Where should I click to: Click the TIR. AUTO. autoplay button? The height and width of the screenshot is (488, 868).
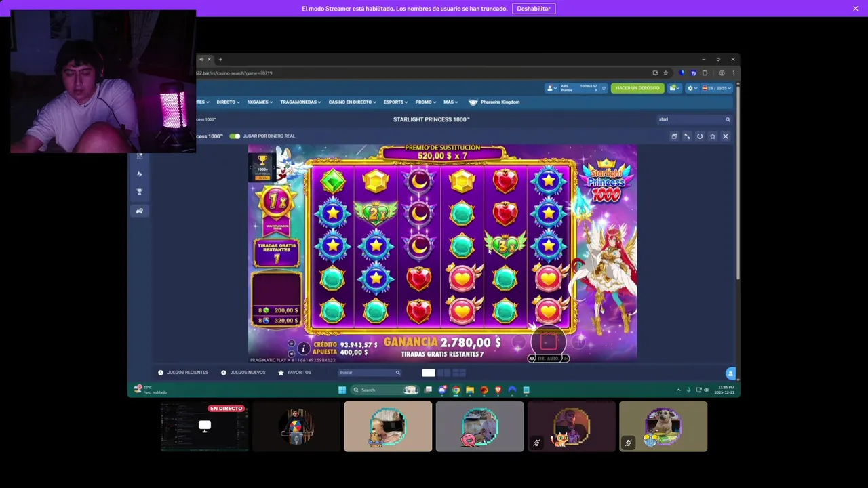click(x=549, y=358)
